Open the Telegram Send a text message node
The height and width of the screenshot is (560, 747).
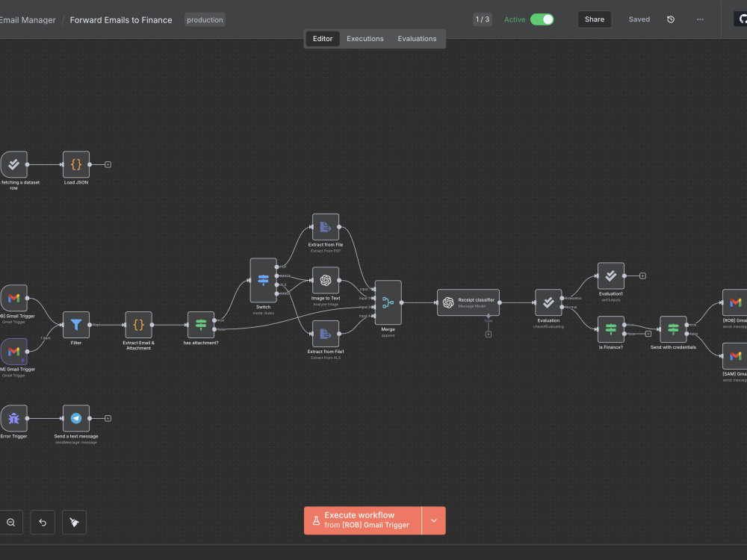point(75,418)
